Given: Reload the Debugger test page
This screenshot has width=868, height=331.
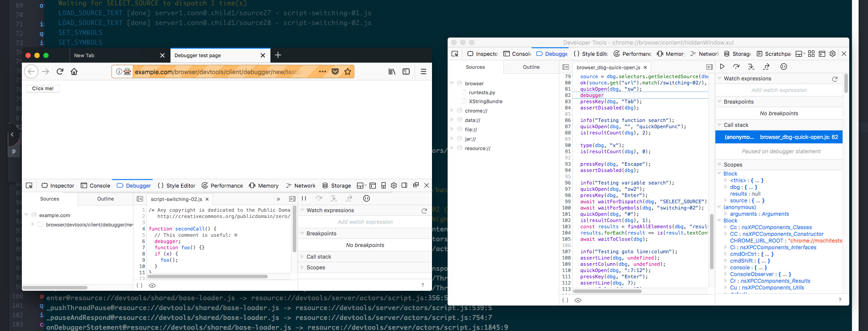Looking at the screenshot, I should pos(60,71).
